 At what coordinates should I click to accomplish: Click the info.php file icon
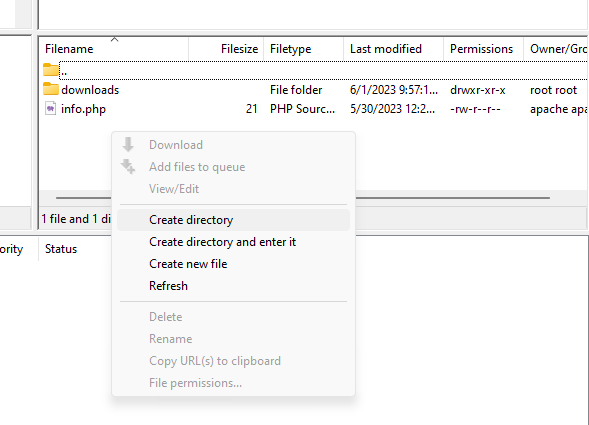point(50,108)
